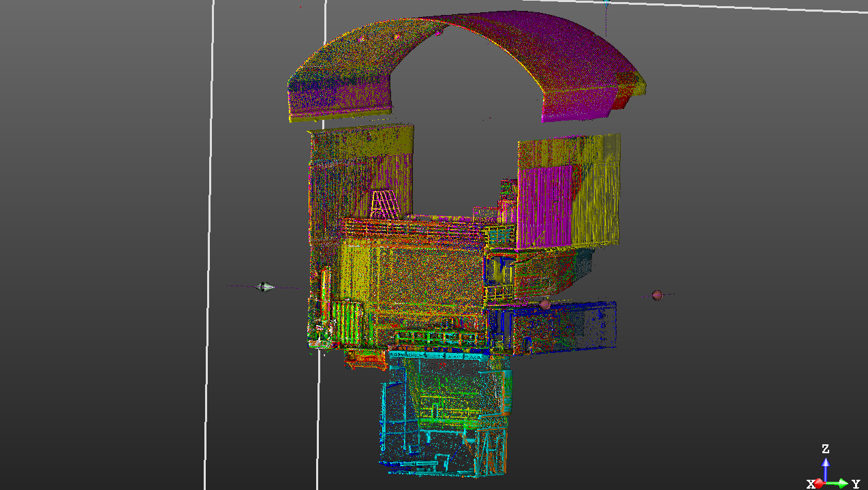The height and width of the screenshot is (490, 868).
Task: Click the blue Z axis arrow
Action: (x=826, y=468)
